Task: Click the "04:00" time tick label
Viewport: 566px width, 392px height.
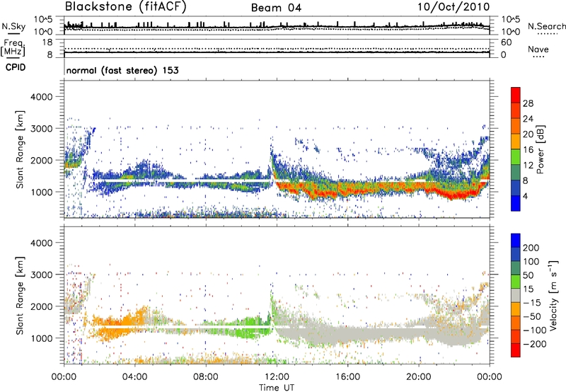Action: click(134, 377)
